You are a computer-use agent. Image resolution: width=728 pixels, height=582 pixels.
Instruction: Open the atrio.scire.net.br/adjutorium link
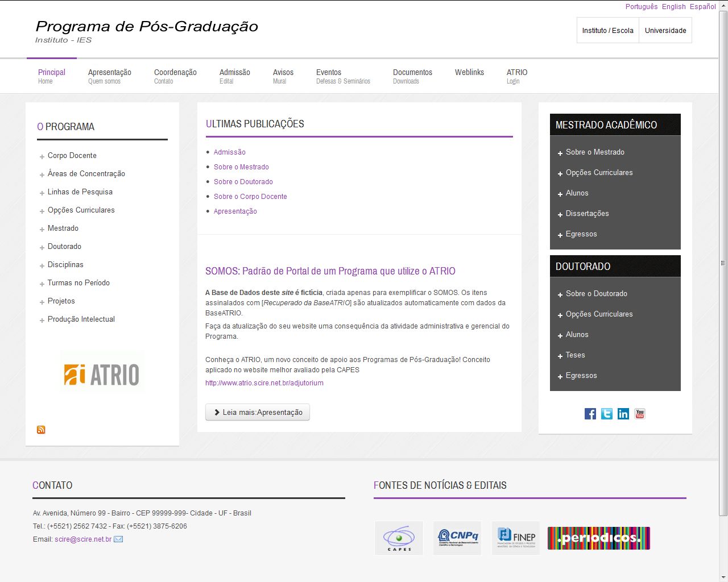[264, 383]
